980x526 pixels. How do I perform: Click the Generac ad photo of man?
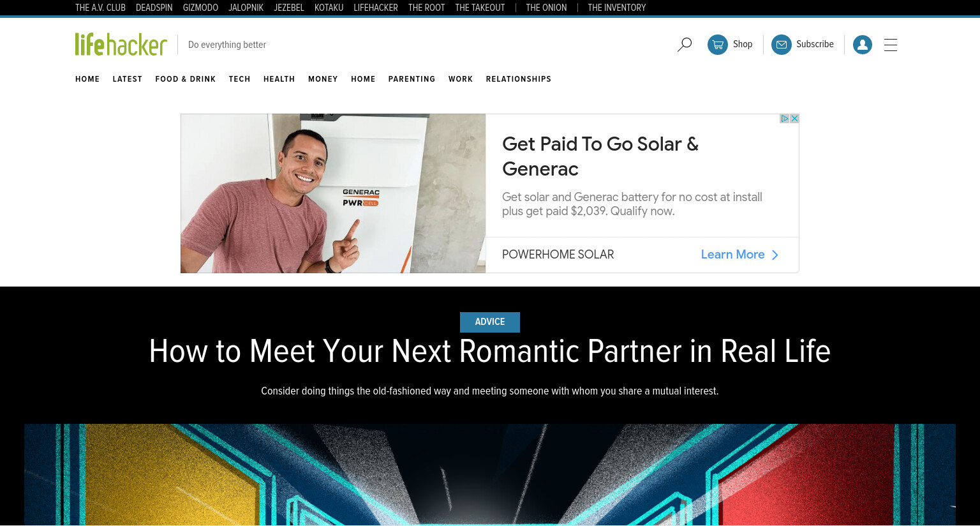coord(333,193)
